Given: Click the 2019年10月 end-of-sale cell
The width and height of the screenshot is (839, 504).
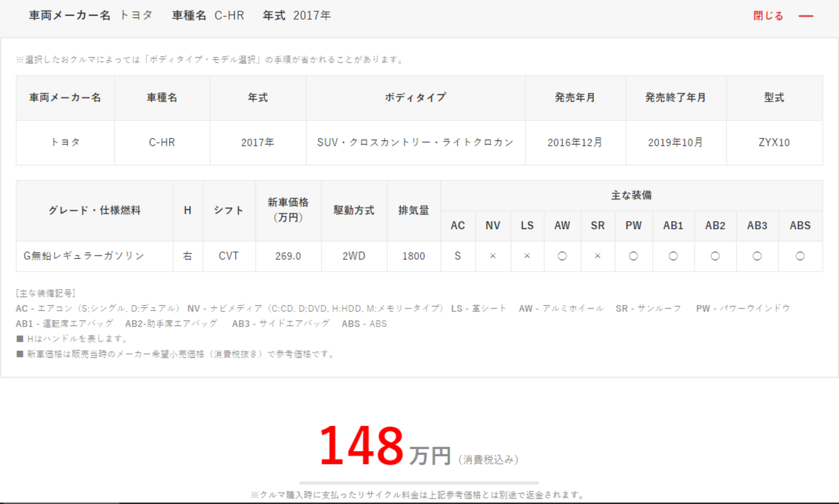Looking at the screenshot, I should click(676, 143).
